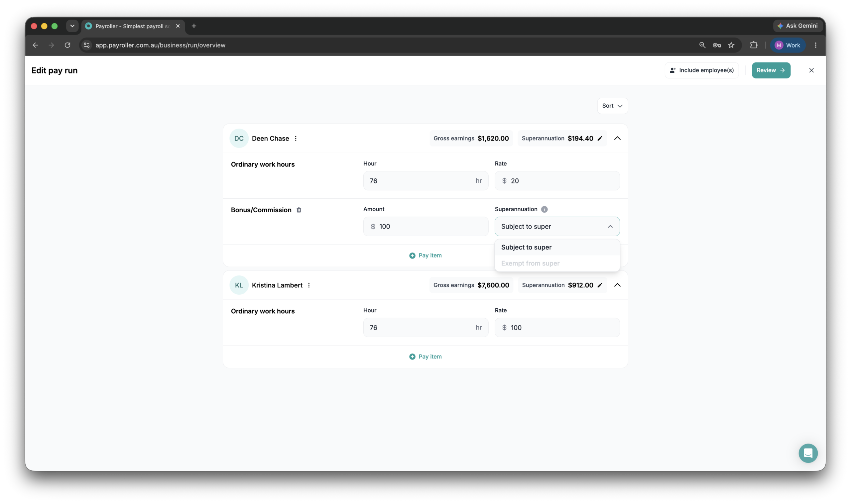Click Include employee(s) button

pos(701,70)
